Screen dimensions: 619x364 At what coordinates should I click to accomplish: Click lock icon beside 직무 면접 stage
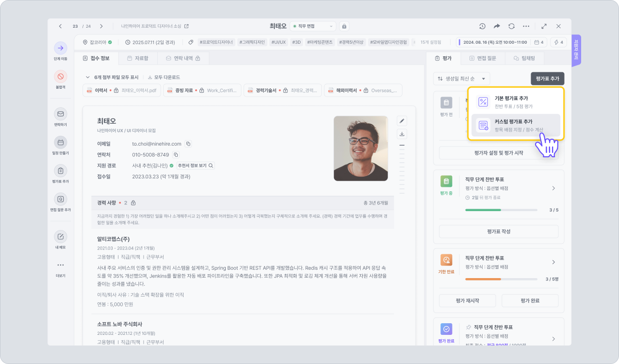click(x=344, y=26)
